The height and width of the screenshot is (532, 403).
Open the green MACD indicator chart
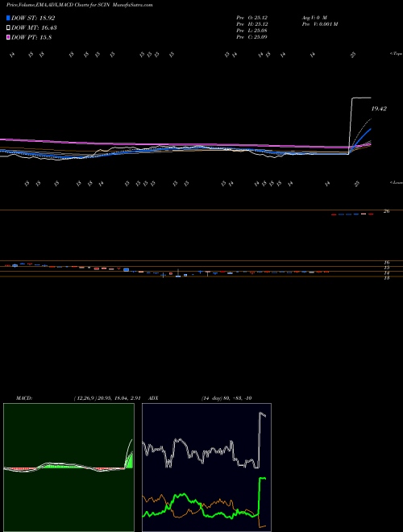point(69,468)
